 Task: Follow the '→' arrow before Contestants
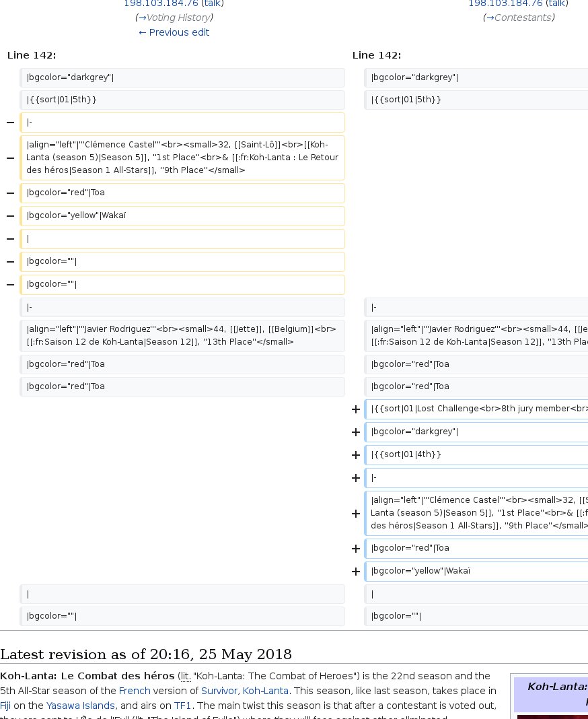coord(490,18)
